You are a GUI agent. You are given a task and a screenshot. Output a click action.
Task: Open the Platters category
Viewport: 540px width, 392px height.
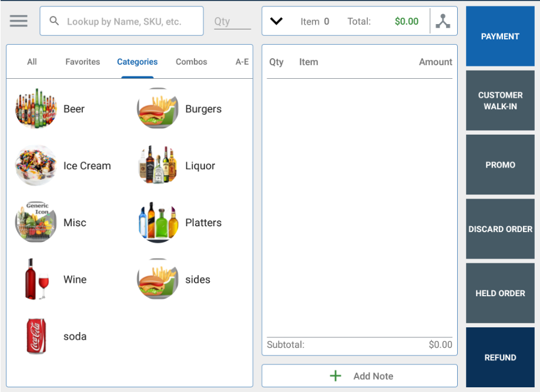tap(203, 223)
